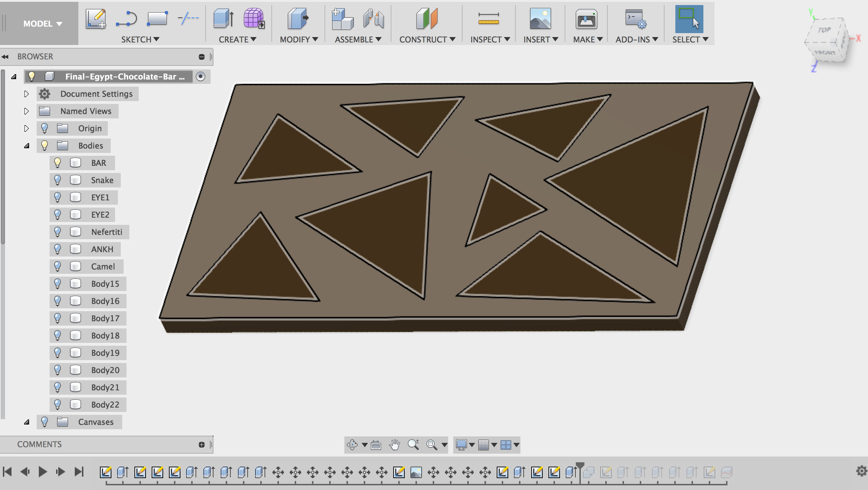Click the Joint tool in Assemble
Screen dimensions: 868x490
coord(373,19)
